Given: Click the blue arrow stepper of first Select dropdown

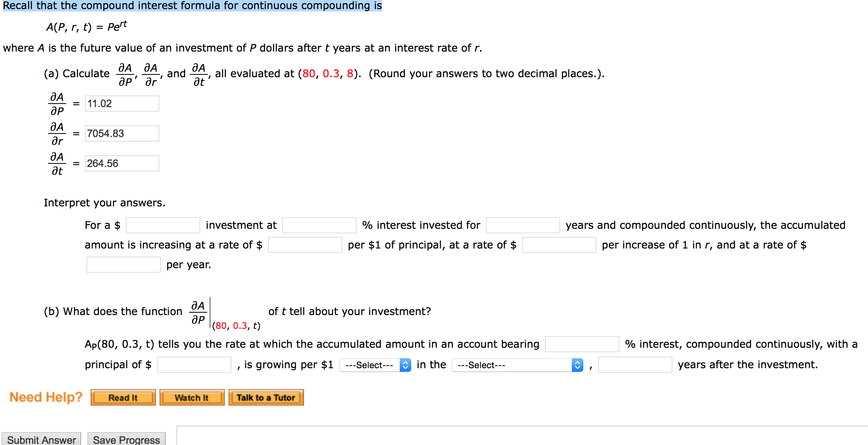Looking at the screenshot, I should click(405, 365).
